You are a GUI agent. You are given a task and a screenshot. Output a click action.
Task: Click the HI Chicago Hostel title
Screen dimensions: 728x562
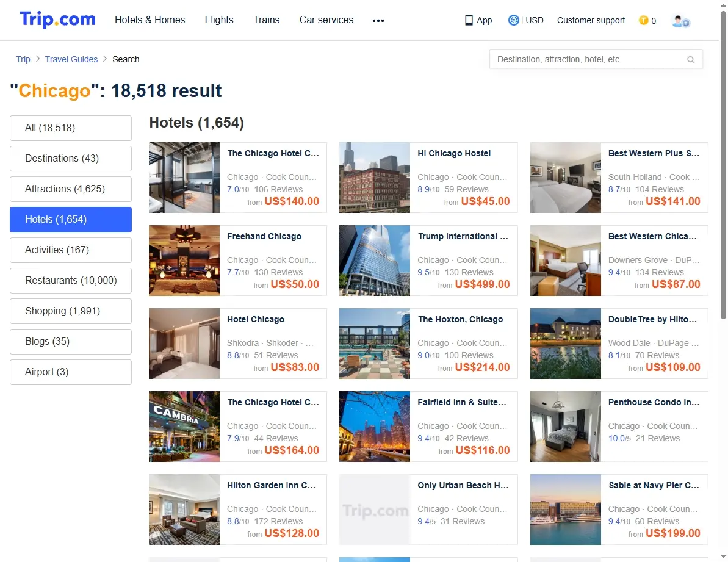pos(454,153)
